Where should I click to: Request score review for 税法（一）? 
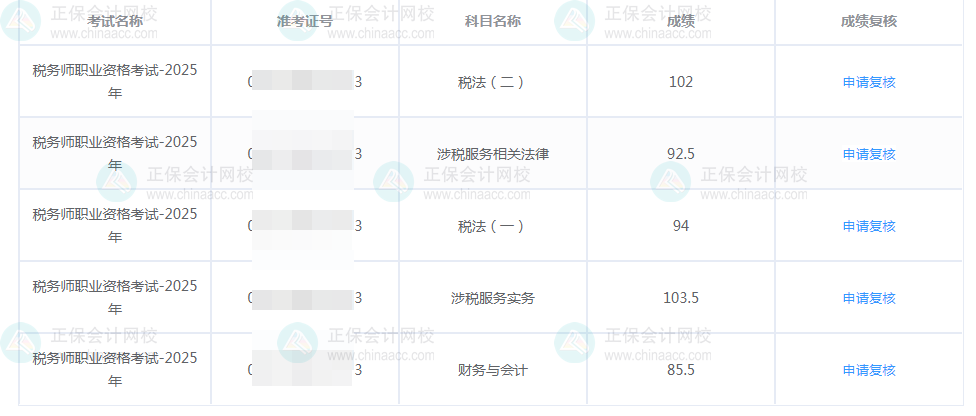[869, 226]
